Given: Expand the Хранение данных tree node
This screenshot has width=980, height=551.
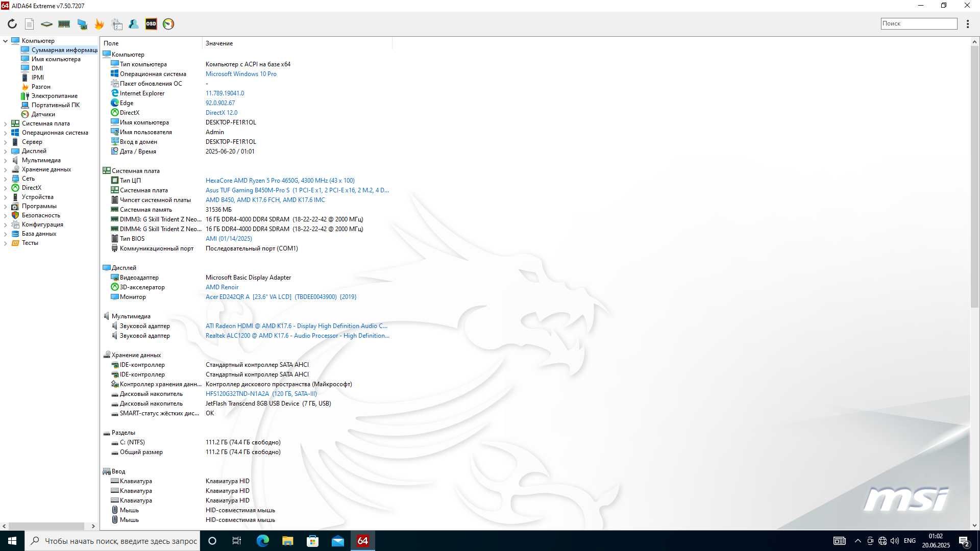Looking at the screenshot, I should [x=5, y=169].
